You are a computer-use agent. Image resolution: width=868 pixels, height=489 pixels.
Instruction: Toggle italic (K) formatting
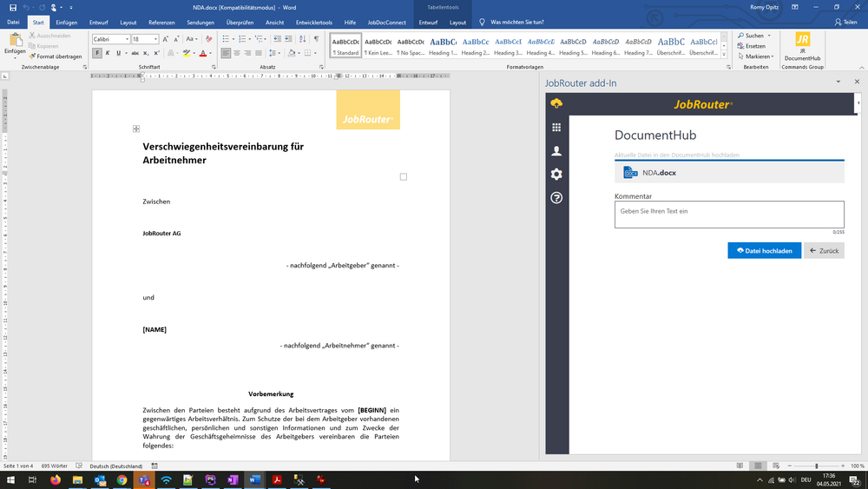[x=108, y=53]
